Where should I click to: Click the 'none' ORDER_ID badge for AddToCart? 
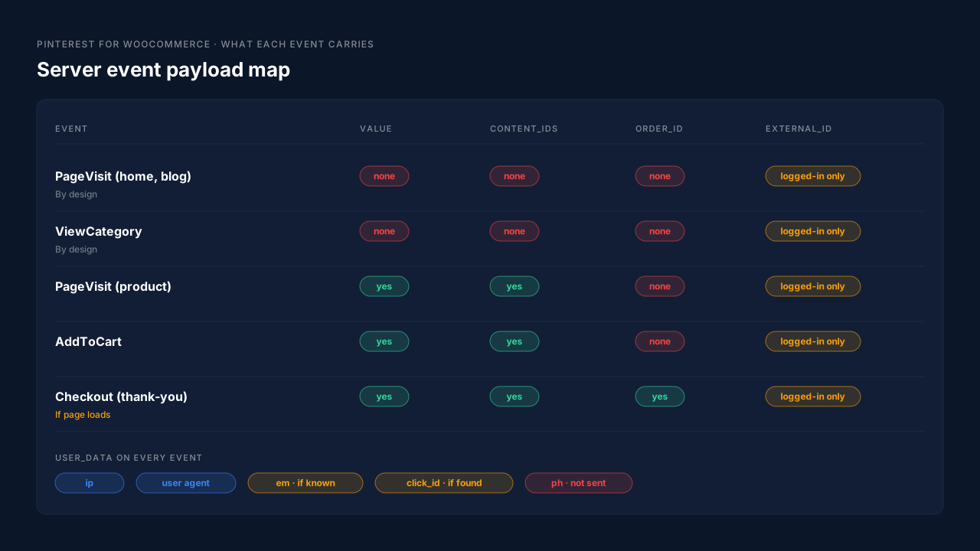click(x=660, y=341)
